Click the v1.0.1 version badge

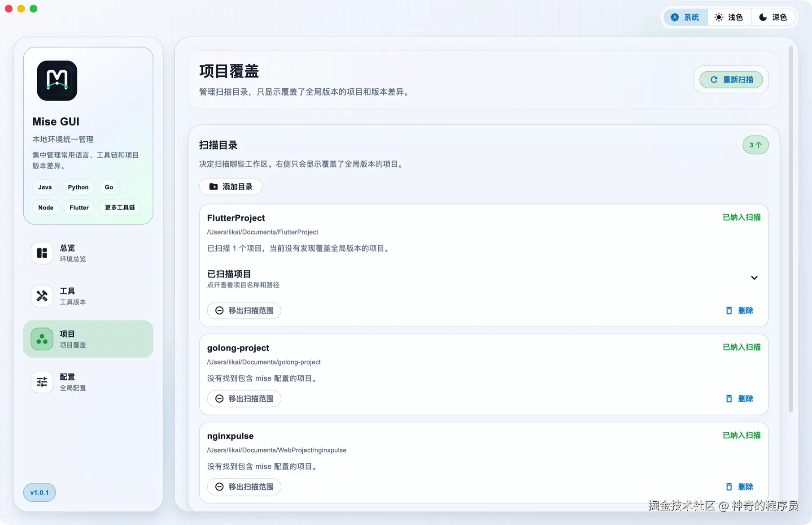coord(39,493)
